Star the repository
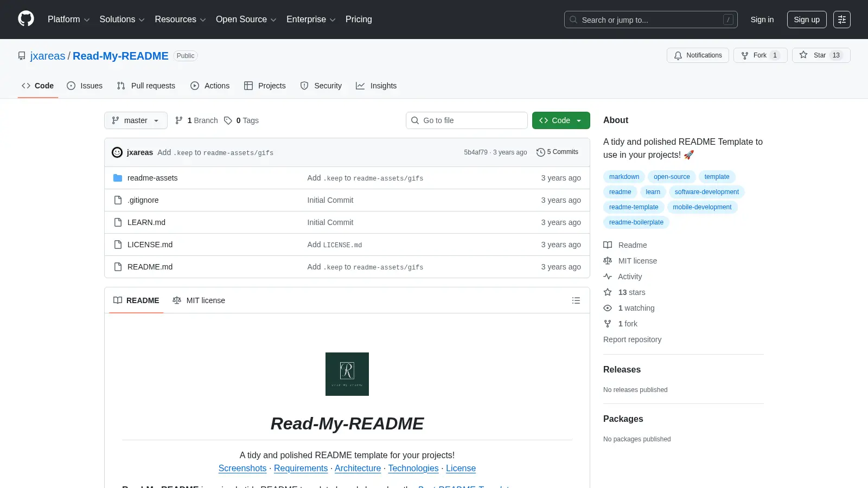Viewport: 868px width, 488px height. click(x=821, y=55)
